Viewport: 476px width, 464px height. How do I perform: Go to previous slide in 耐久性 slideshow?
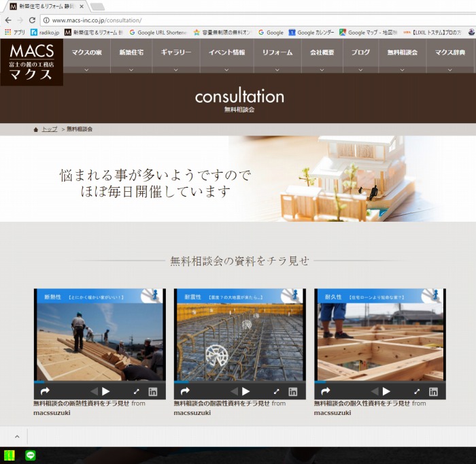375,391
